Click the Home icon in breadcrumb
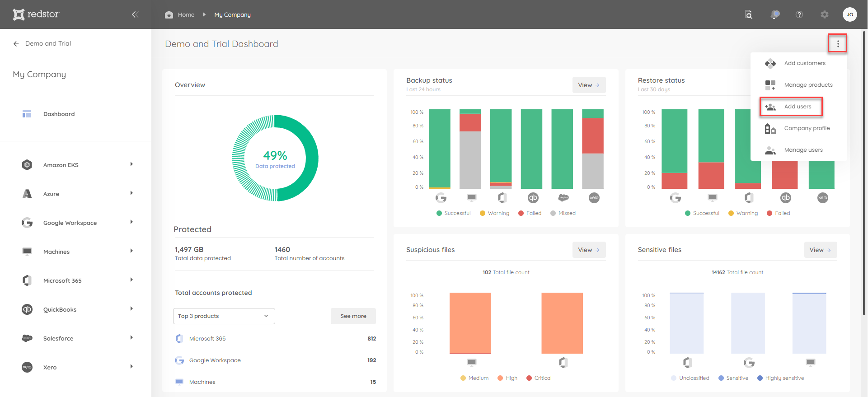Screen dimensions: 868x397 tap(169, 14)
